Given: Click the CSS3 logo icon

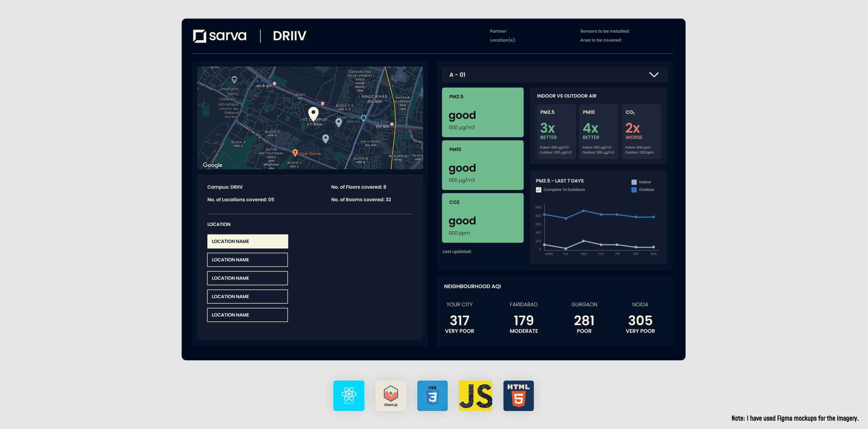Looking at the screenshot, I should click(432, 396).
